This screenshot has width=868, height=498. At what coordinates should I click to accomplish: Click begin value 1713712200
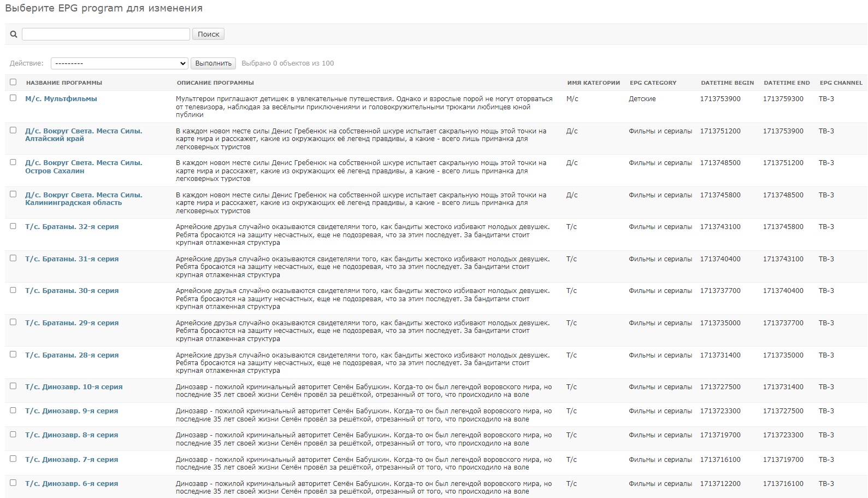point(721,484)
